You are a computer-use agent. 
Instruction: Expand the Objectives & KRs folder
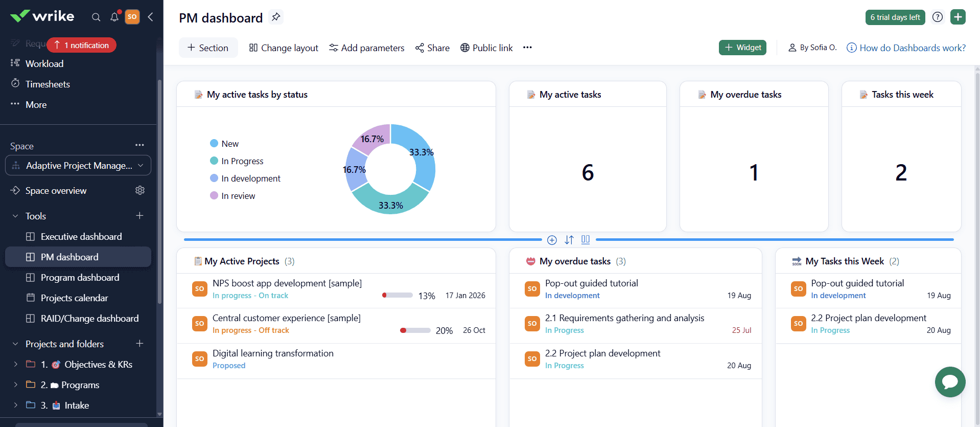(15, 365)
